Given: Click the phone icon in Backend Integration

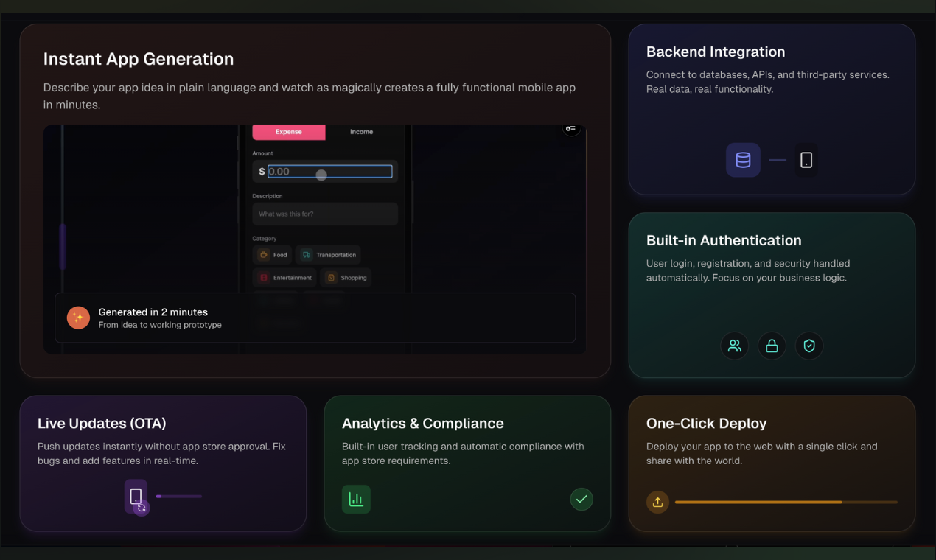Looking at the screenshot, I should click(x=806, y=160).
